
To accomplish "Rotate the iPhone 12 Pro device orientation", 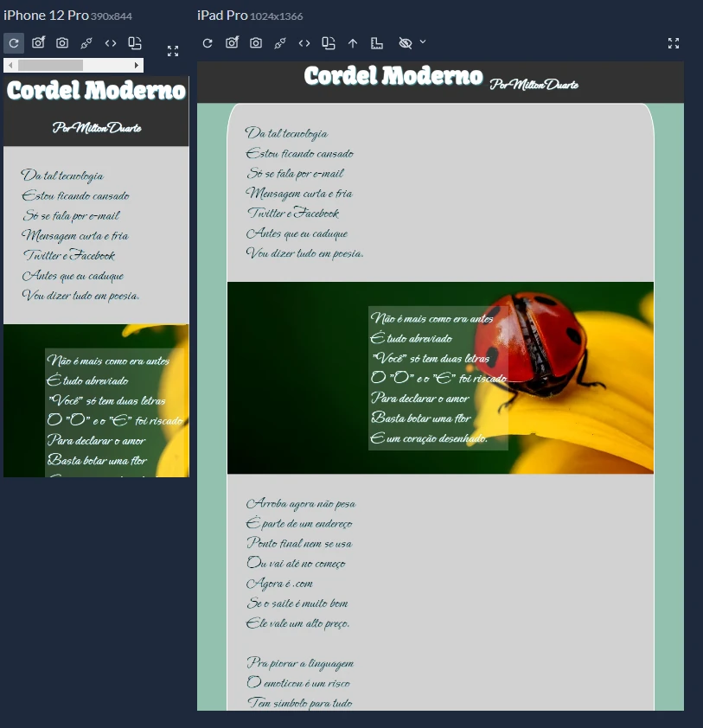I will (135, 43).
